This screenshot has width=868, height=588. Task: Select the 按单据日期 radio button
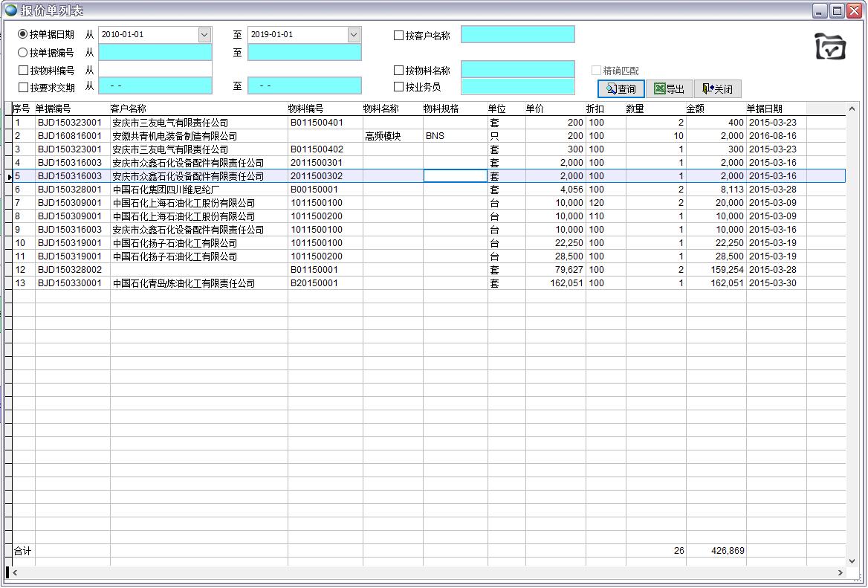point(23,34)
